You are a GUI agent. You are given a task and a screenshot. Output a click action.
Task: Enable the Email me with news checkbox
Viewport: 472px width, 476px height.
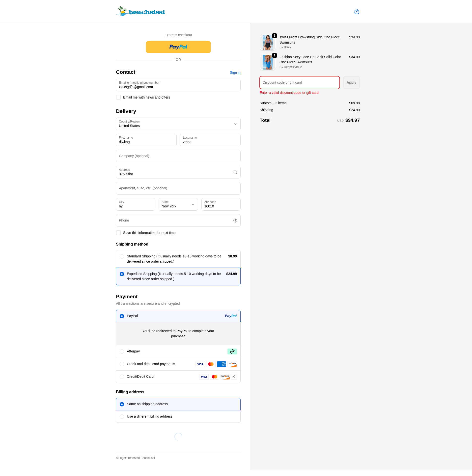point(118,97)
